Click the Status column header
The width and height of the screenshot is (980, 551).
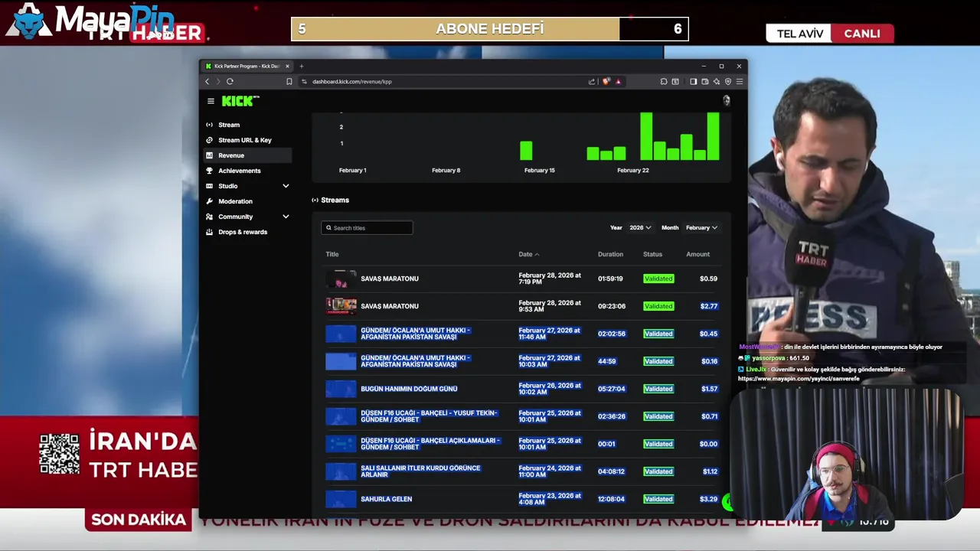tap(652, 254)
